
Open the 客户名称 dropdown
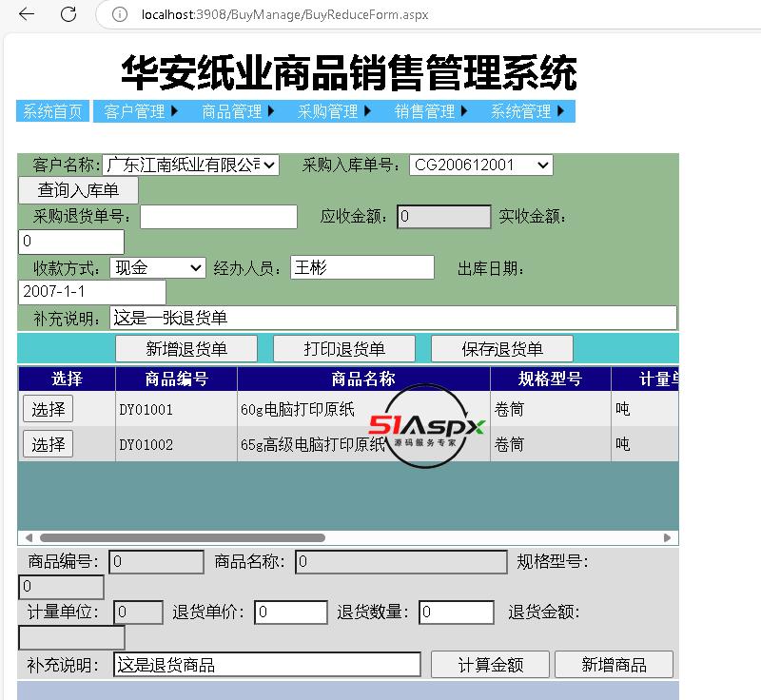[x=190, y=165]
